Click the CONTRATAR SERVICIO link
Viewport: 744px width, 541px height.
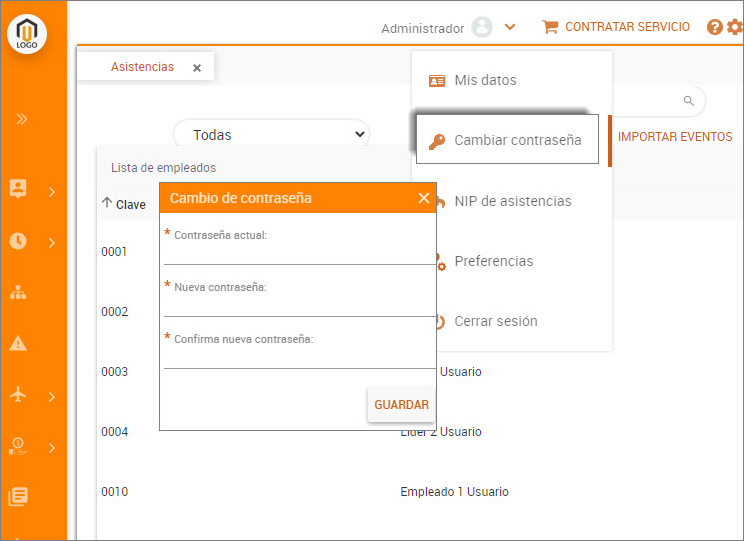point(616,27)
